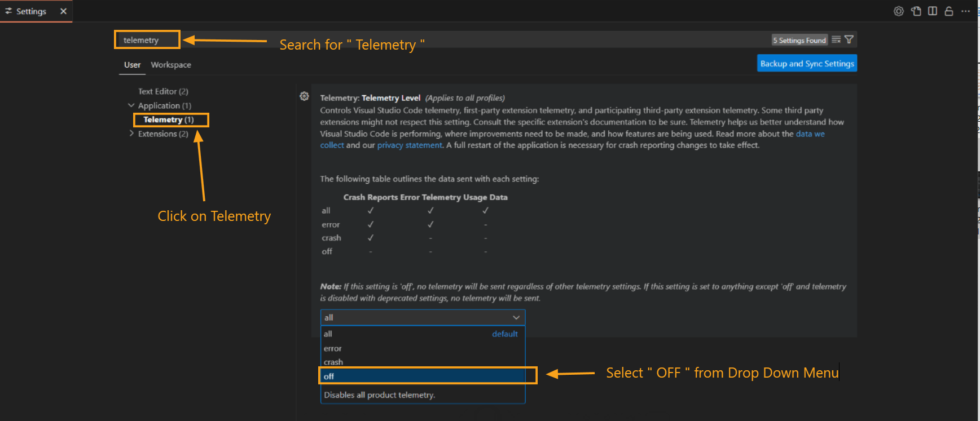
Task: Click 'Usage Data' table header
Action: click(485, 197)
